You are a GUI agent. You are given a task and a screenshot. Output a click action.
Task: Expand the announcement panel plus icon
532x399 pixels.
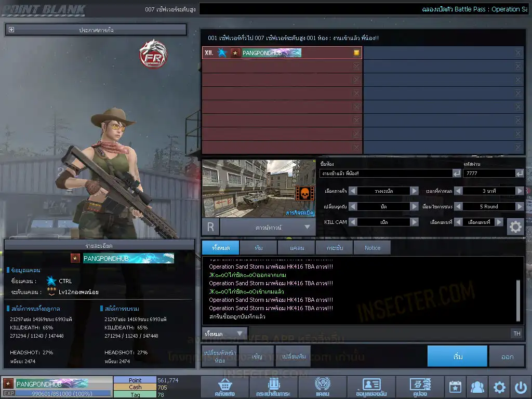(x=11, y=30)
